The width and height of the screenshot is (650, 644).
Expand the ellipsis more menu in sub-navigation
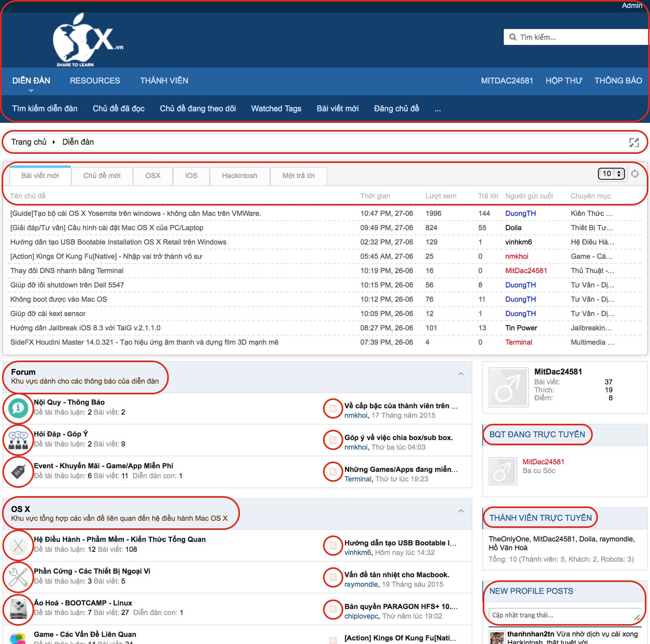click(x=437, y=109)
